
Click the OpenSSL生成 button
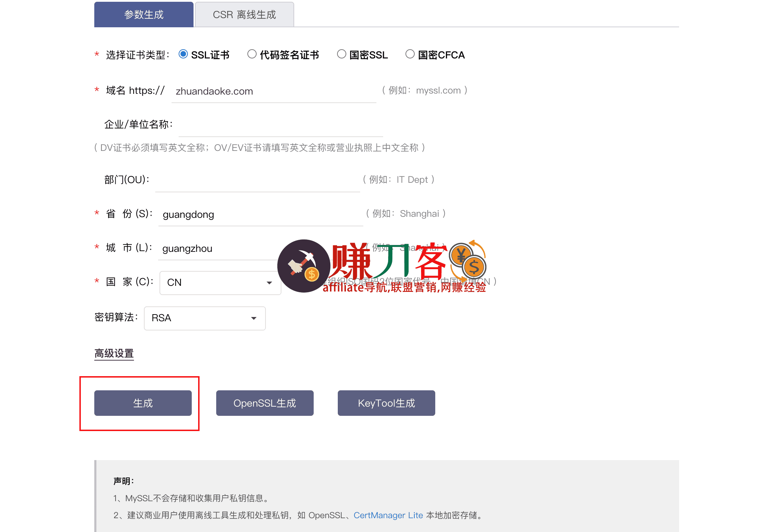click(x=264, y=403)
